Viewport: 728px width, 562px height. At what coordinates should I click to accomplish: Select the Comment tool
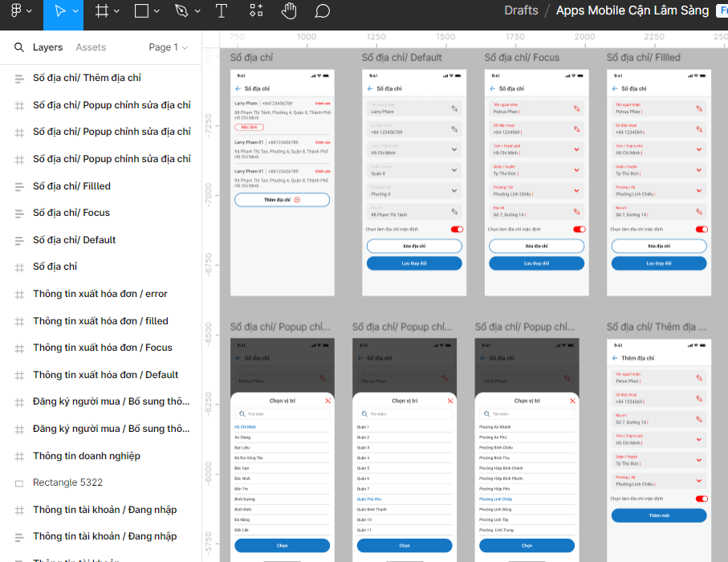click(322, 11)
